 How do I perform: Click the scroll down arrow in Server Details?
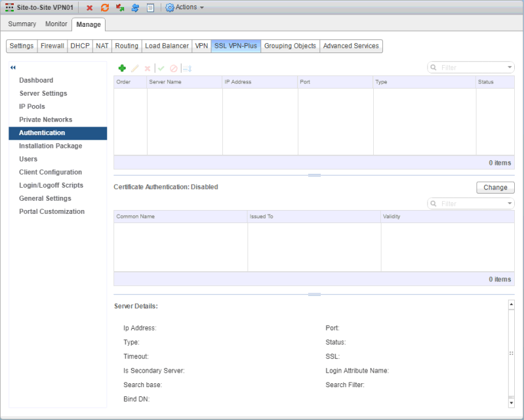pos(511,402)
